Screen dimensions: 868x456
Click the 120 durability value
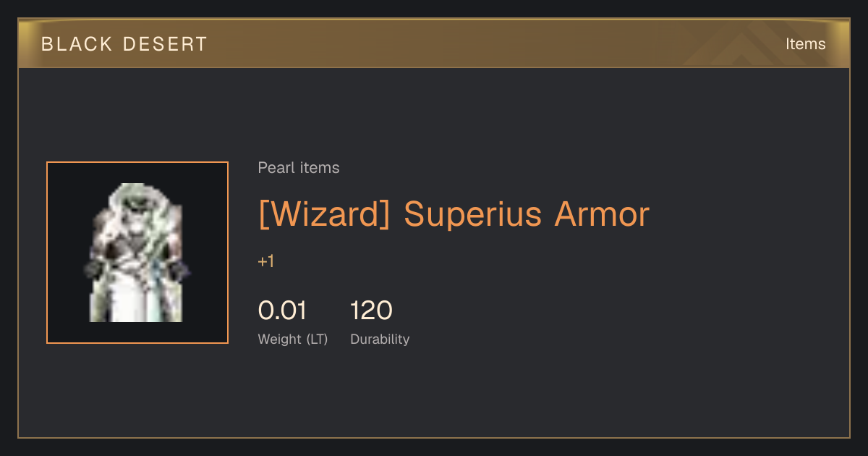pyautogui.click(x=371, y=311)
